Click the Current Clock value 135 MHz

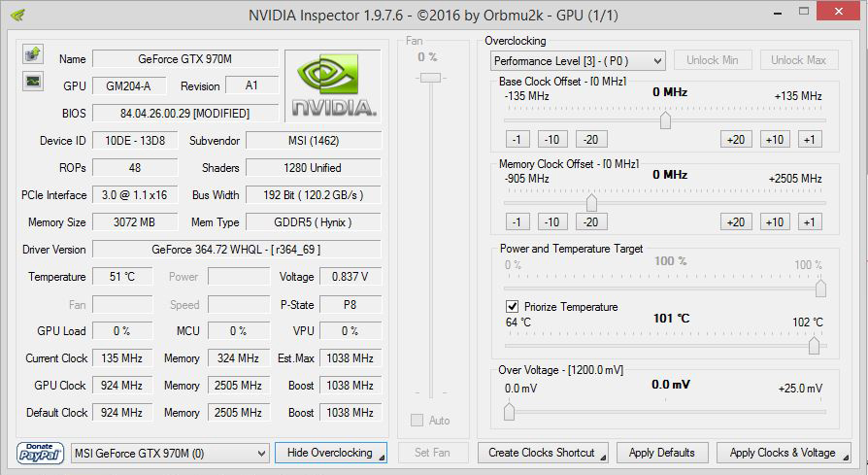pyautogui.click(x=122, y=358)
